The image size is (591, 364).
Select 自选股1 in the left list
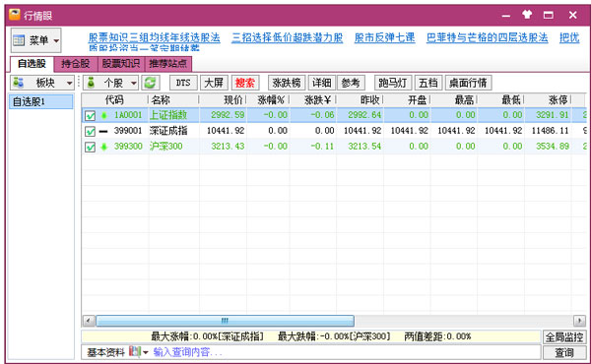(x=41, y=101)
